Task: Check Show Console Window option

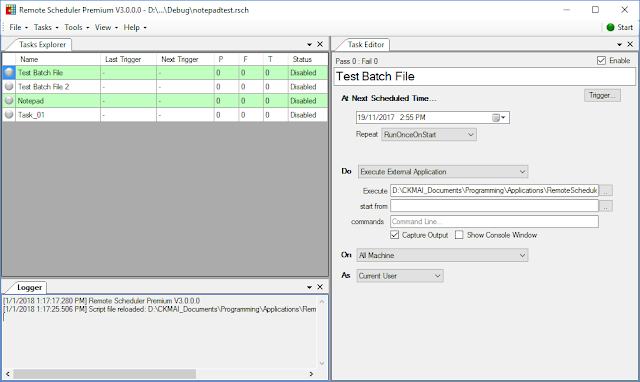Action: (x=459, y=235)
